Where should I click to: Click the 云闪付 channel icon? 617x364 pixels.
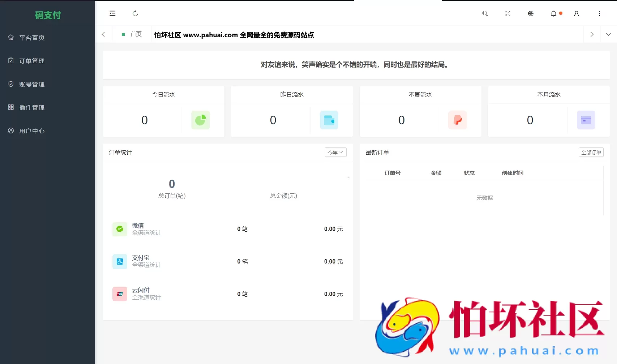120,294
